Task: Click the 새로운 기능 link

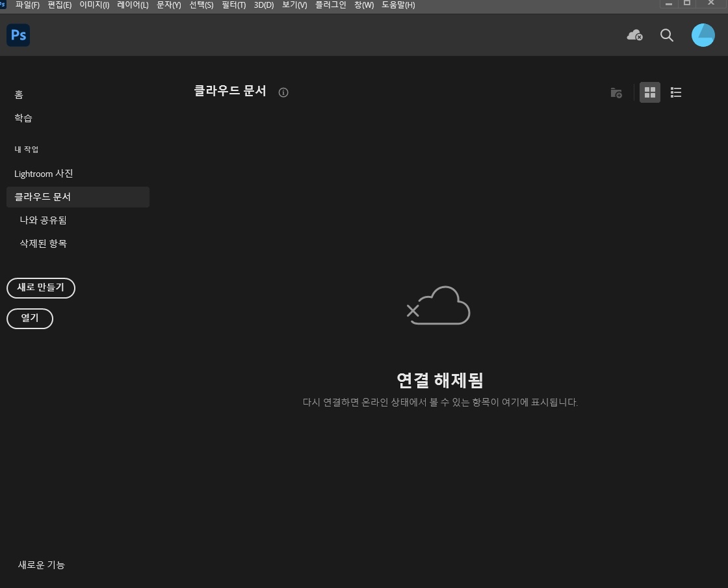Action: pyautogui.click(x=42, y=565)
